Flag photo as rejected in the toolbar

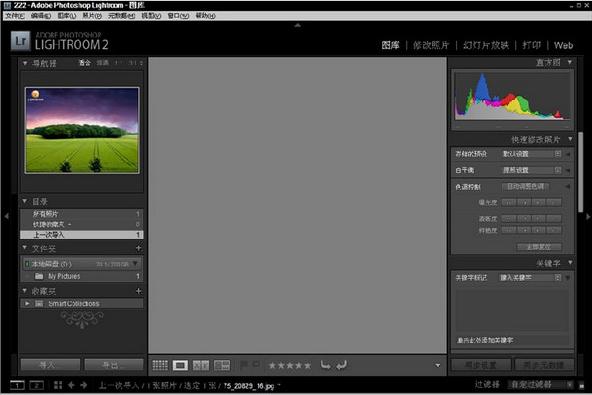pos(256,364)
